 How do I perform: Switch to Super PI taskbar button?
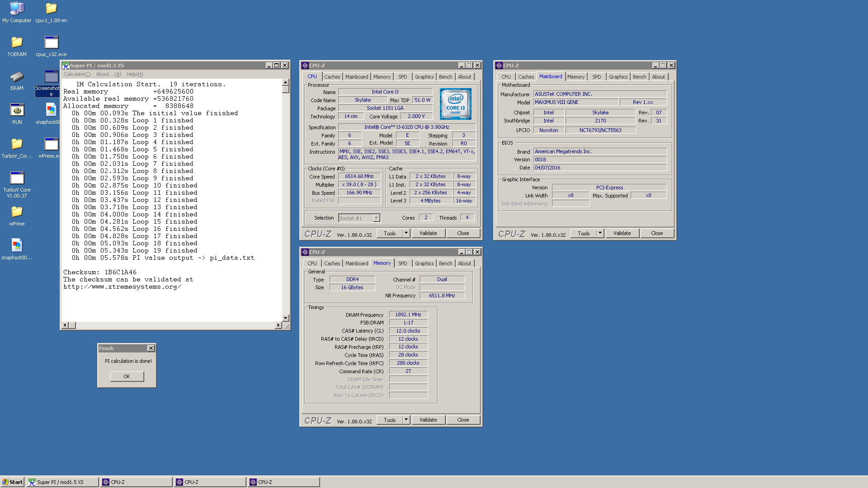pos(62,482)
